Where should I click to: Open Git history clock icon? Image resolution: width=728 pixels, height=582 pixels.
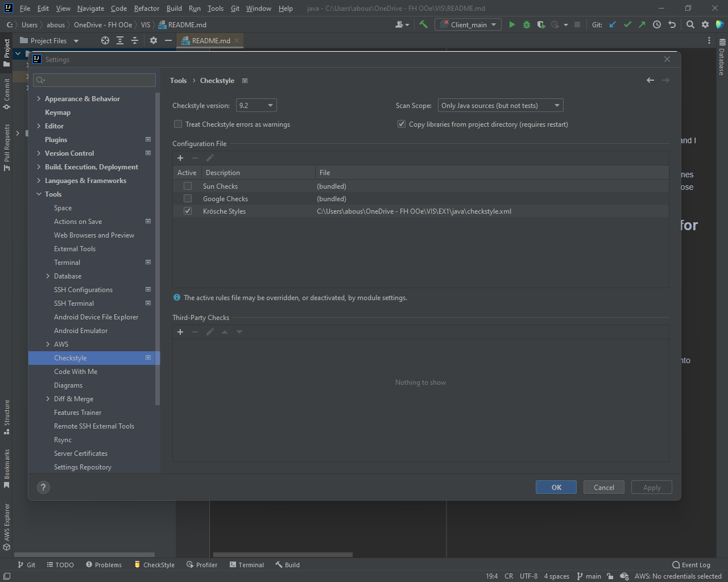click(x=657, y=24)
